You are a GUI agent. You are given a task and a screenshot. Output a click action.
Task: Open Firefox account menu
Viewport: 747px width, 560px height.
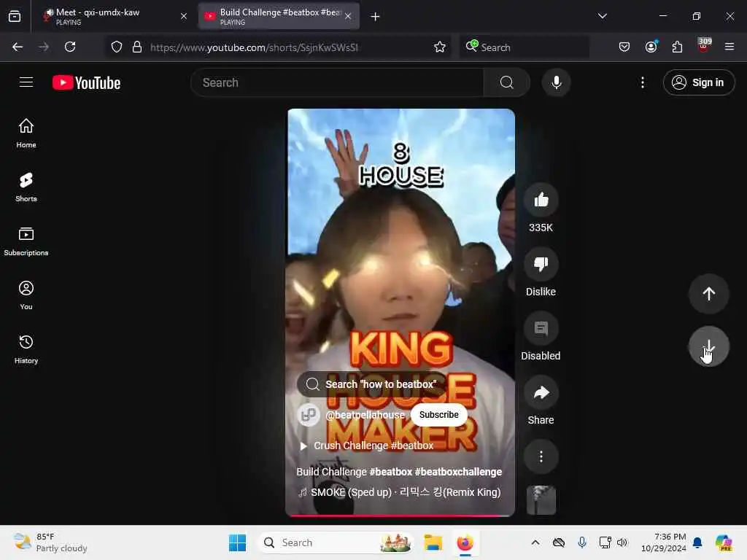[x=651, y=47]
